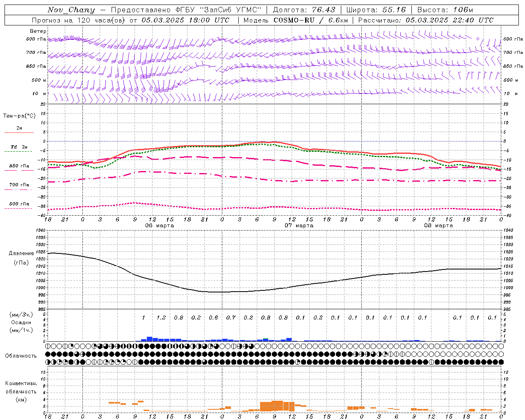
Task: Select the "0.6" precipitation value
Action: click(213, 317)
